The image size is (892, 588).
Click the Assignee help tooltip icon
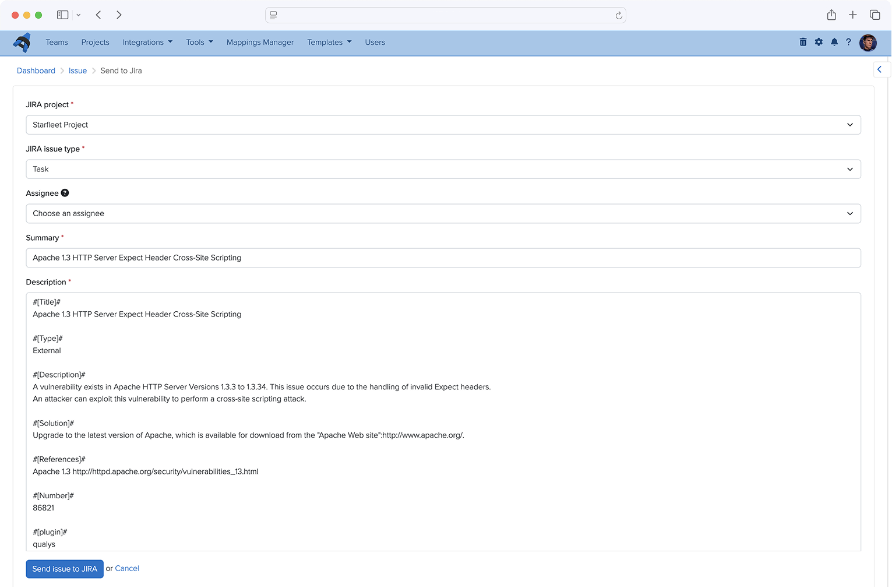(65, 193)
